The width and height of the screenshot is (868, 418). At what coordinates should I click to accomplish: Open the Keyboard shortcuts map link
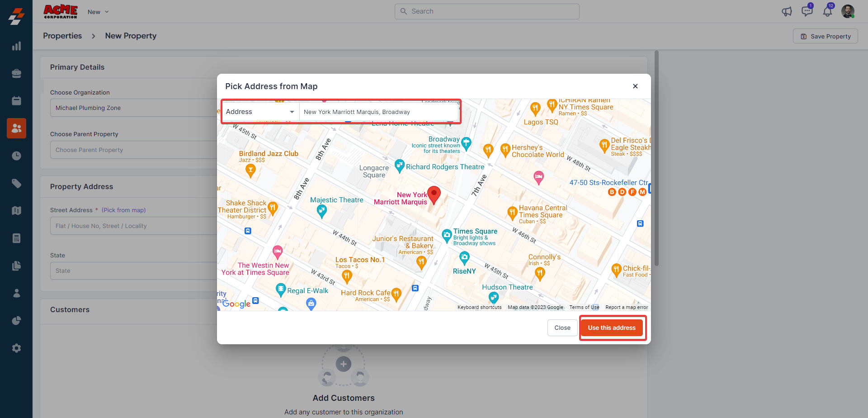480,307
